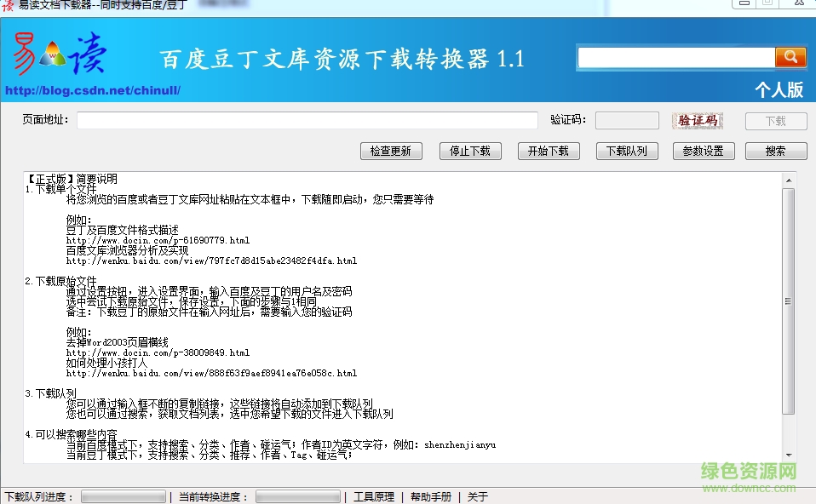Click the 易读 logo in the banner
The width and height of the screenshot is (816, 504).
pos(60,55)
